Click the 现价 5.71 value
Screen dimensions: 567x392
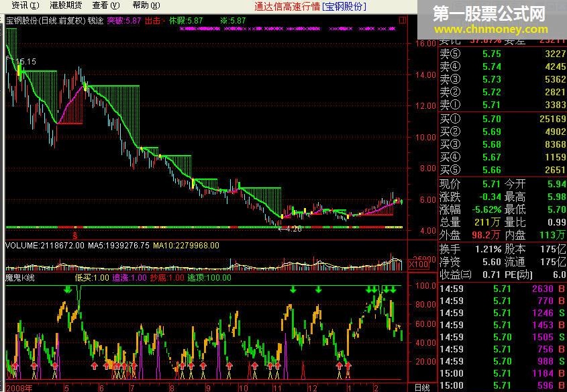coord(491,184)
